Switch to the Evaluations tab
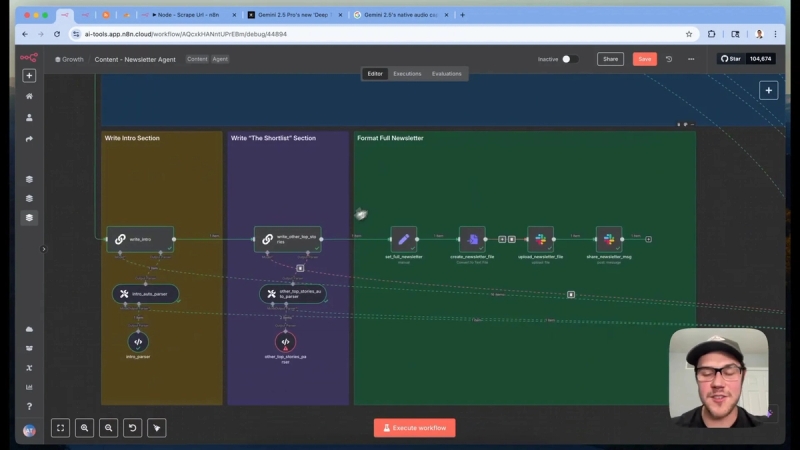Screen dimensions: 800x450 click(446, 74)
